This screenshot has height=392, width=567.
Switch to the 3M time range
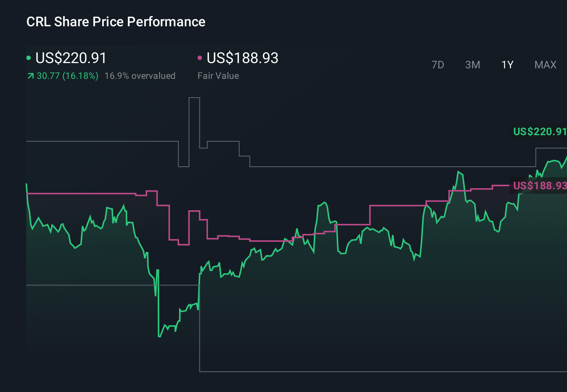(472, 65)
